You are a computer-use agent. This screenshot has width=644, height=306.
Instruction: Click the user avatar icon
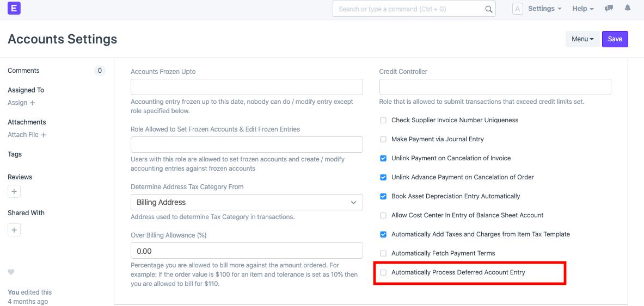(x=518, y=9)
